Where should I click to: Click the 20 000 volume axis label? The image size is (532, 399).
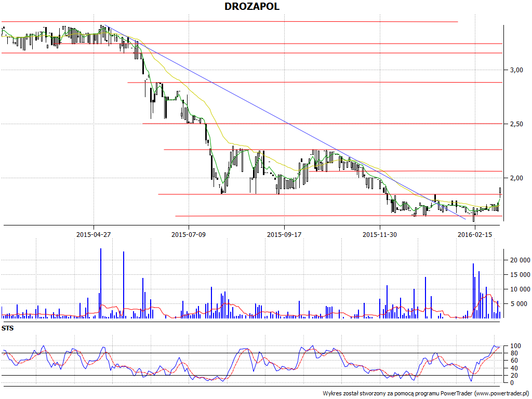click(520, 260)
